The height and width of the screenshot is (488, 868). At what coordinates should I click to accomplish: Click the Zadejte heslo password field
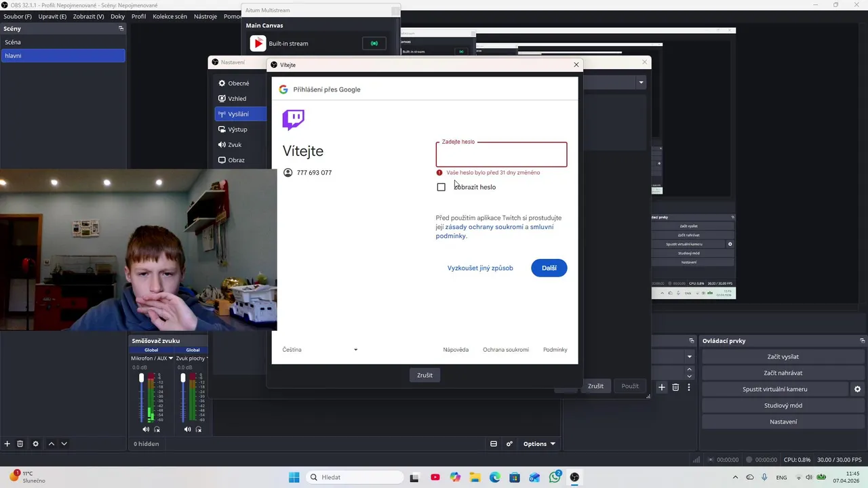[x=501, y=155]
